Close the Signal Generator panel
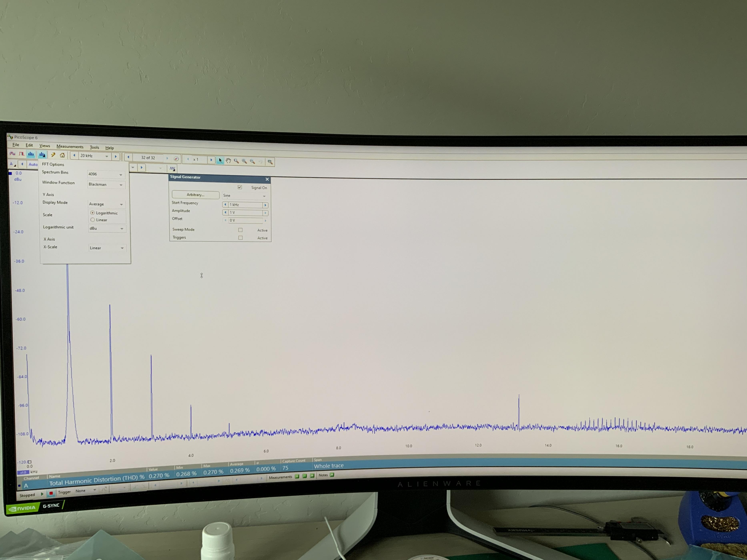This screenshot has height=560, width=747. click(x=267, y=179)
